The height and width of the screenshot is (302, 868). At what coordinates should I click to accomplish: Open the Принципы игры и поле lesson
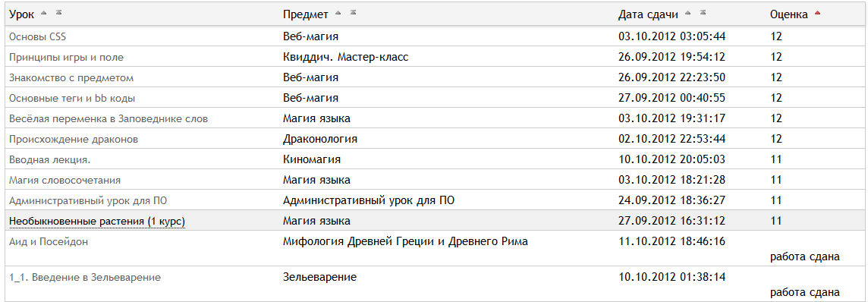tap(67, 58)
